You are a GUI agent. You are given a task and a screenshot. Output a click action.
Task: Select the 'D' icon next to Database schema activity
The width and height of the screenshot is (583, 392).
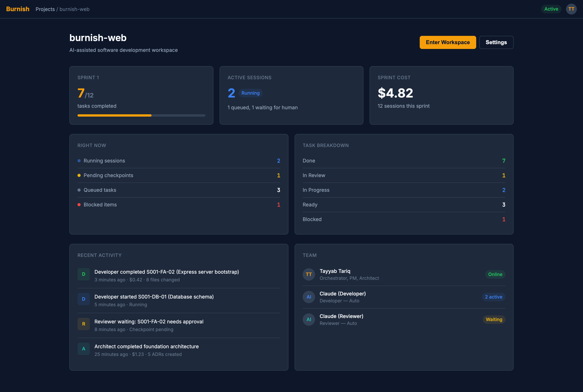coord(83,299)
